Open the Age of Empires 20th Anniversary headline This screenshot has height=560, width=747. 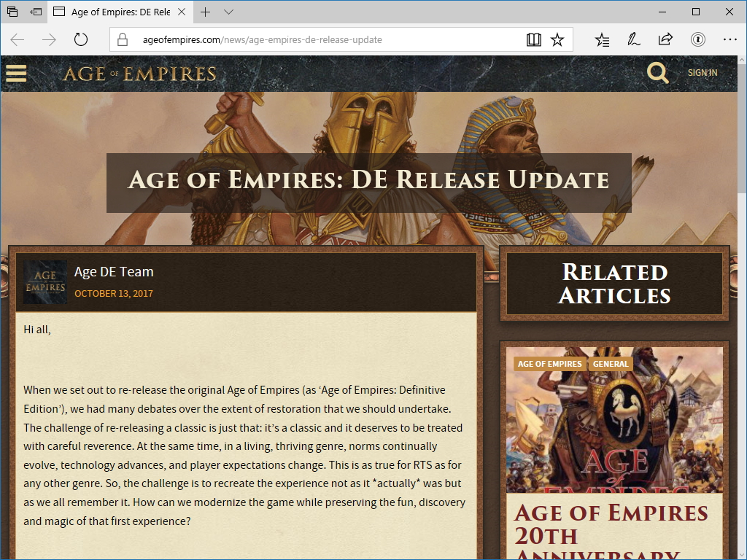(x=612, y=531)
